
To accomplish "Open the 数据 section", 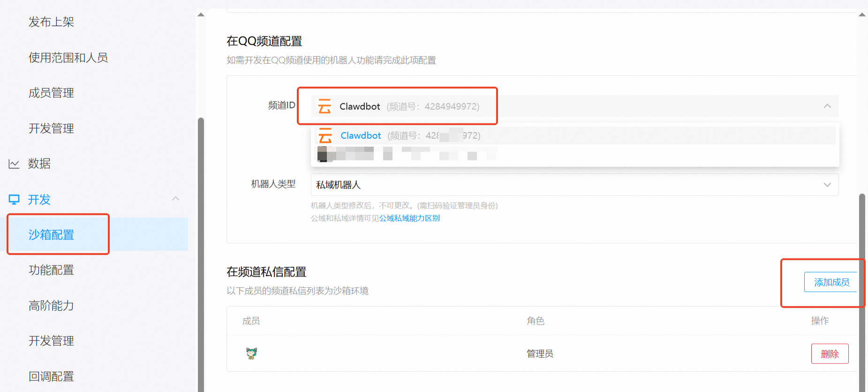I will (39, 164).
